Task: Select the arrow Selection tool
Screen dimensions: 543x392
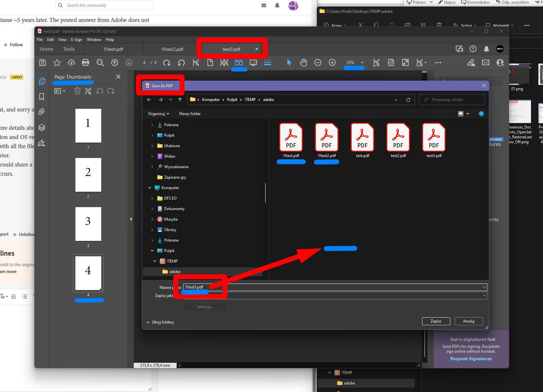Action: point(289,63)
